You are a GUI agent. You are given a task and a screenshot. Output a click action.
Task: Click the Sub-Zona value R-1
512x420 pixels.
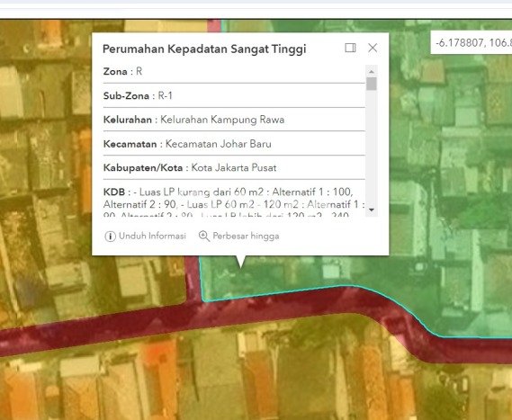166,95
